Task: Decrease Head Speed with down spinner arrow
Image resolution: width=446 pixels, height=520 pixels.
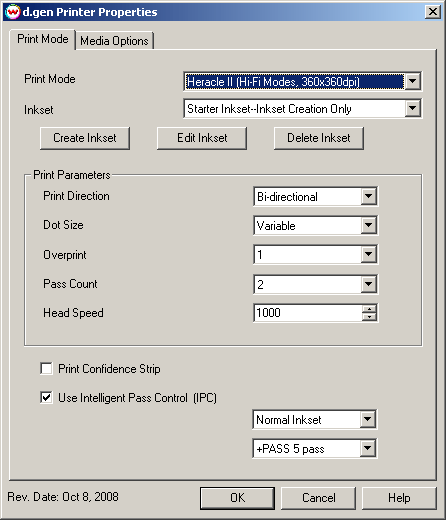Action: point(369,317)
